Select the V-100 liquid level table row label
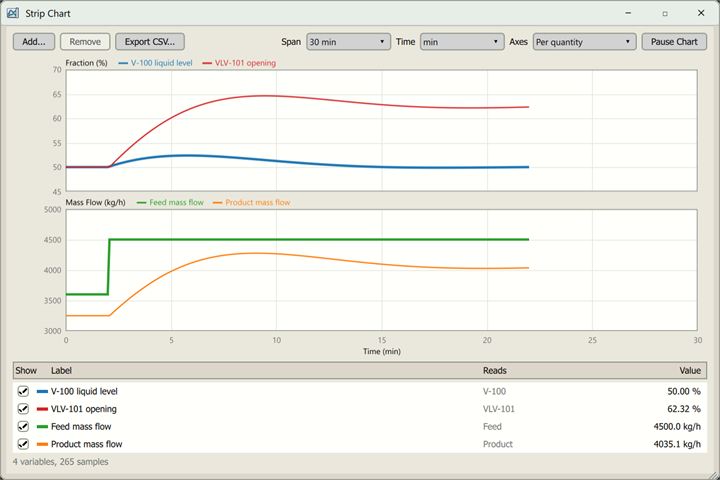 [x=84, y=391]
